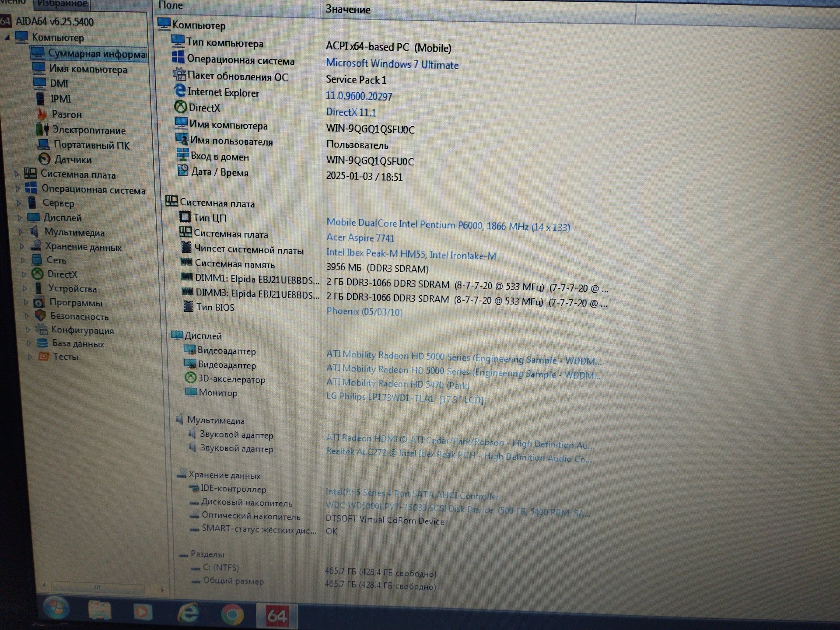Open Google Chrome from the taskbar

point(232,615)
